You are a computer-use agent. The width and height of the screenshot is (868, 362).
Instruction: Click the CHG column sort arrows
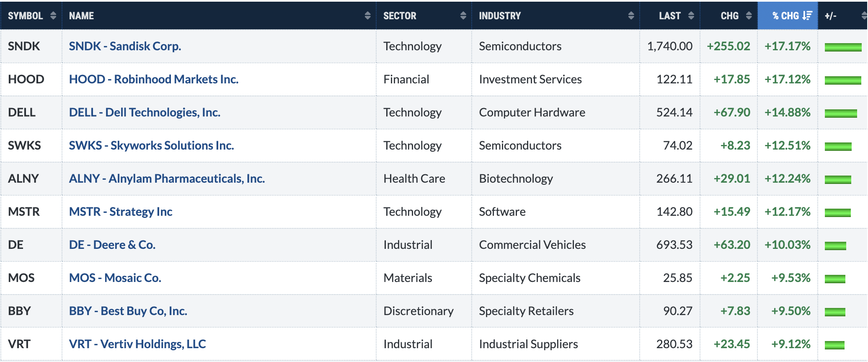[x=749, y=16]
